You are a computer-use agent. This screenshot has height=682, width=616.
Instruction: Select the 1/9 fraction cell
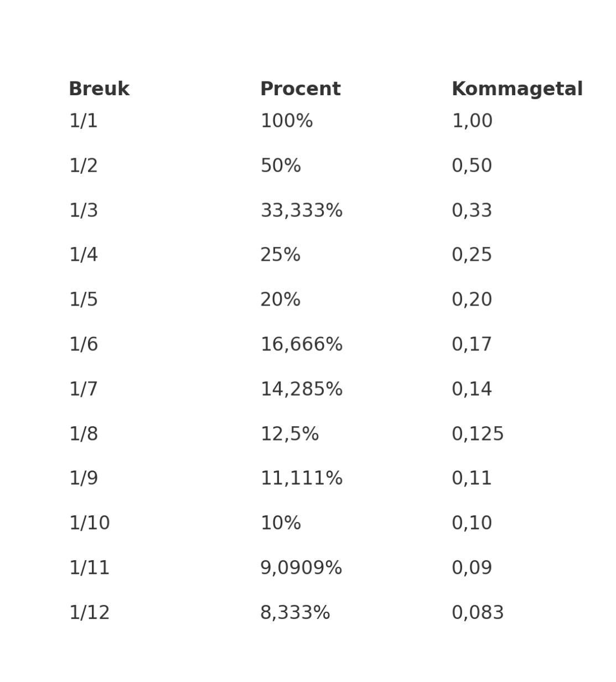click(x=84, y=479)
